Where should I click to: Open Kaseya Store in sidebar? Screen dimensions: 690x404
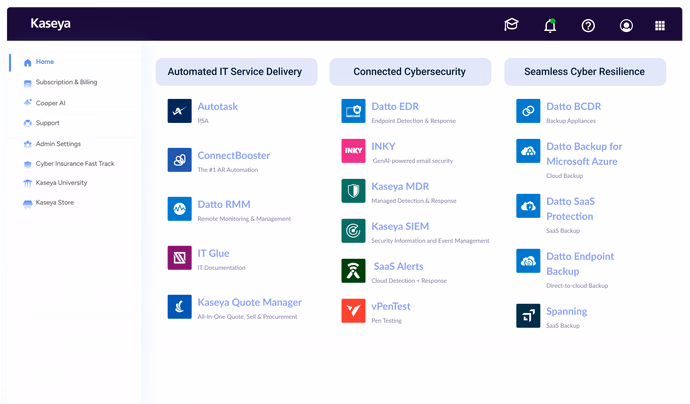coord(55,202)
